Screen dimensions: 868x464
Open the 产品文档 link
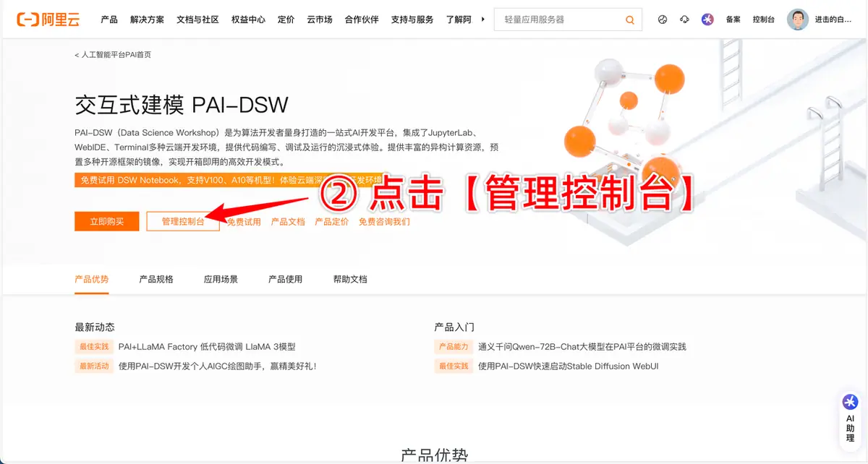click(288, 222)
